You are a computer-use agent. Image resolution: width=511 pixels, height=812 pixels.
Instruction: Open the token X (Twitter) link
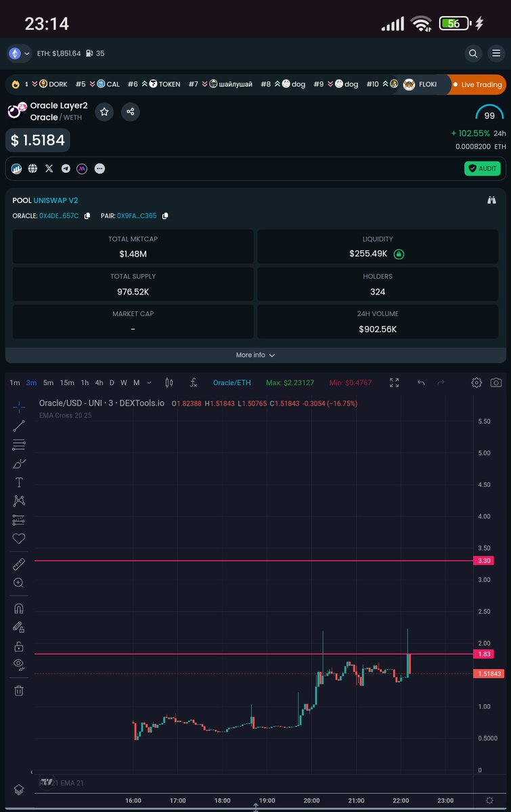(x=49, y=168)
